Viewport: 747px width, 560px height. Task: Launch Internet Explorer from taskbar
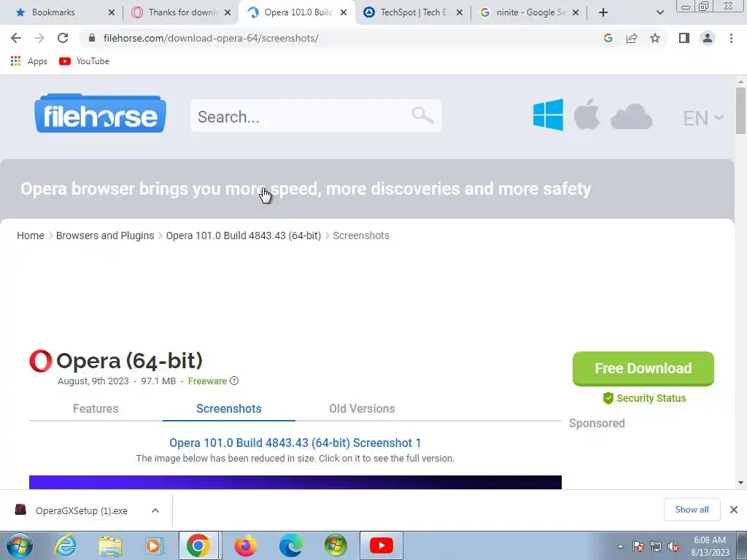point(65,545)
